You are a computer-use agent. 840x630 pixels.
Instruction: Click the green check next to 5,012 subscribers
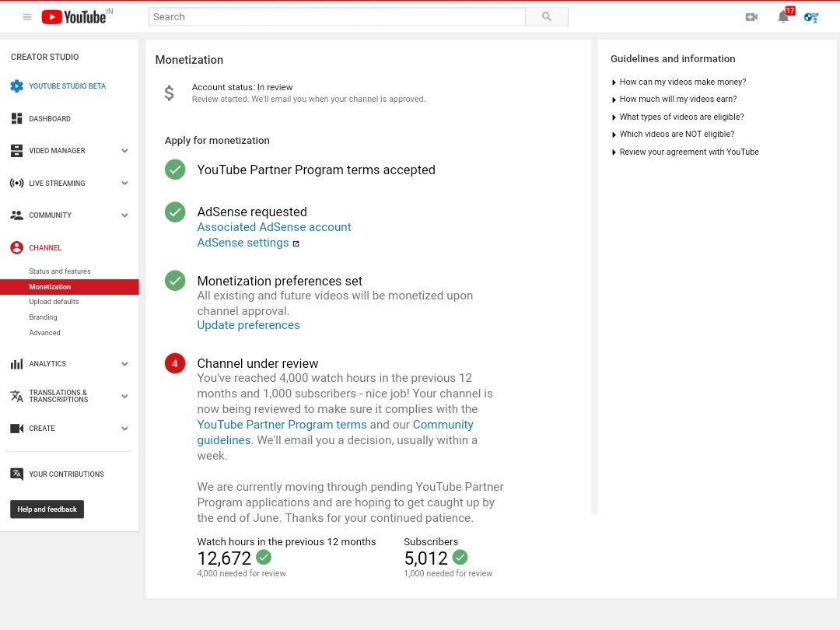click(x=460, y=557)
